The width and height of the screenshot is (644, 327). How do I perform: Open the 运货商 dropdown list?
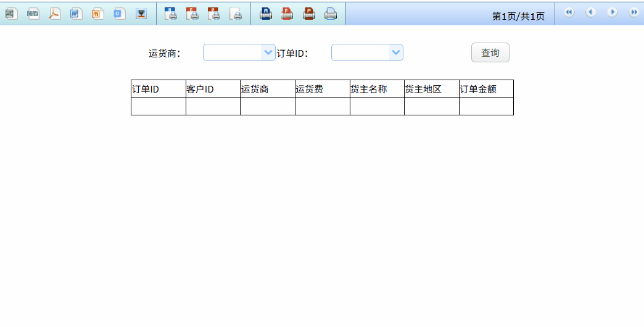[x=268, y=52]
